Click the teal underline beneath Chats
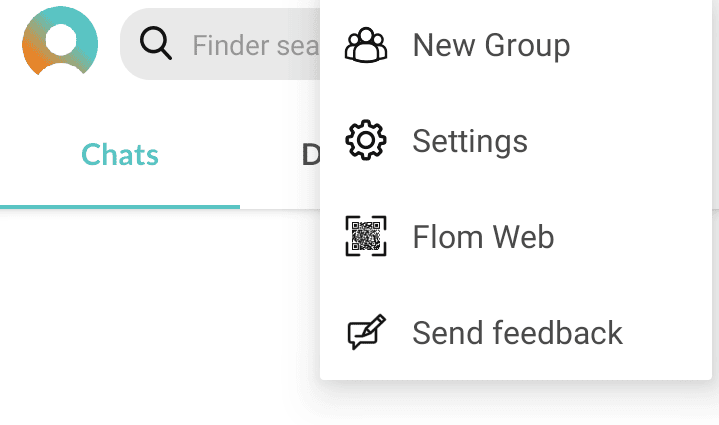The height and width of the screenshot is (425, 719). (x=120, y=207)
